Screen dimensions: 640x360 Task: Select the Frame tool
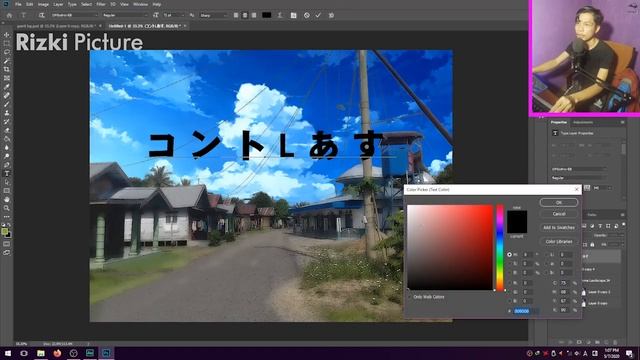(x=7, y=78)
